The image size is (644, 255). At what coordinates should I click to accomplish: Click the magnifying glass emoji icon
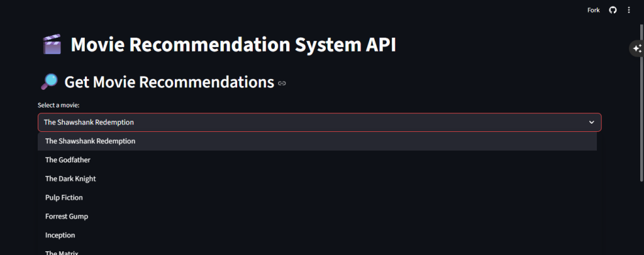pyautogui.click(x=49, y=82)
